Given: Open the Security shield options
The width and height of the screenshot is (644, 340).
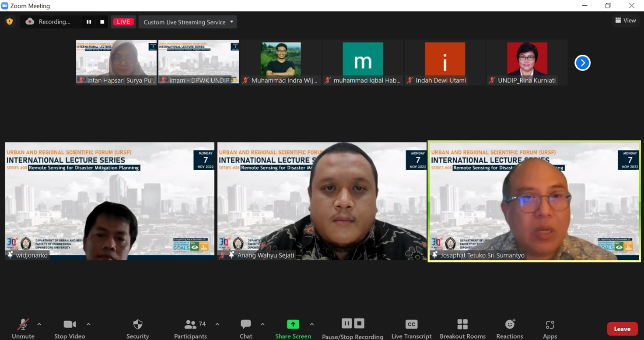Looking at the screenshot, I should tap(137, 328).
